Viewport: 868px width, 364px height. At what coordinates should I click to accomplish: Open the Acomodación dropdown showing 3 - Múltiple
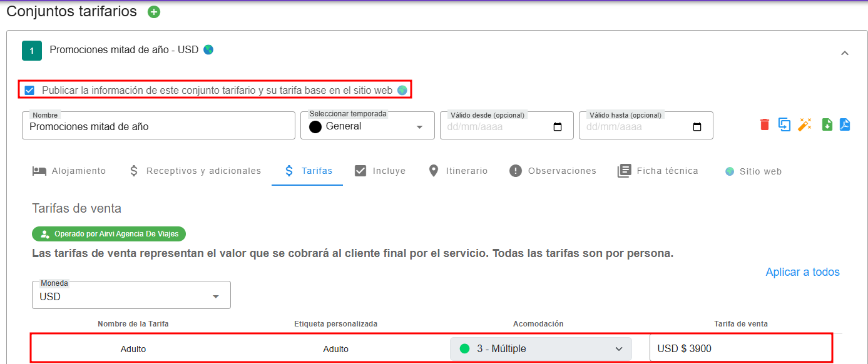[541, 349]
